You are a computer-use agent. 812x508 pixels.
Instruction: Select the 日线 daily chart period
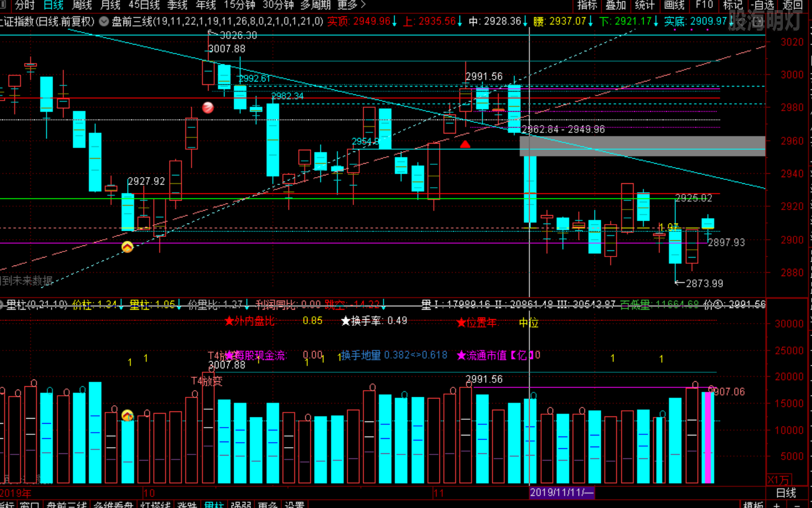point(54,5)
